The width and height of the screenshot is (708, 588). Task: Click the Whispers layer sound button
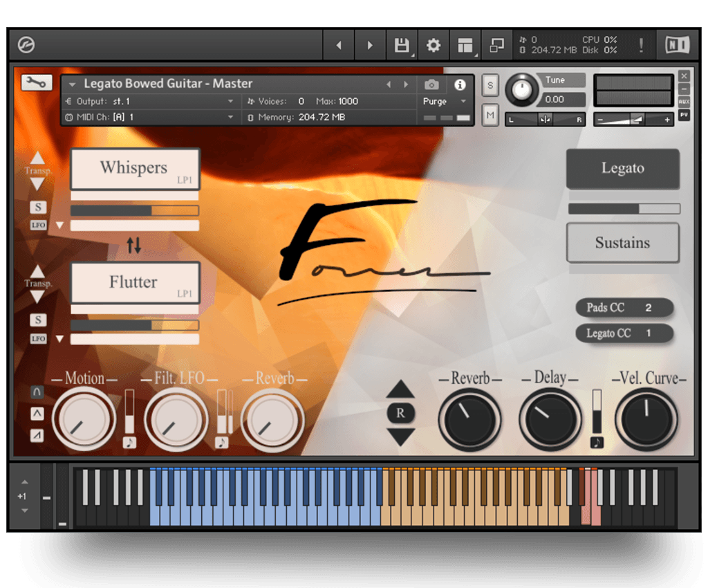tap(135, 168)
